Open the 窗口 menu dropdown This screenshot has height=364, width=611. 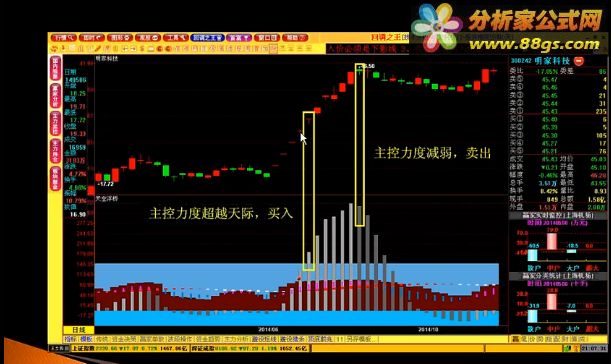267,38
